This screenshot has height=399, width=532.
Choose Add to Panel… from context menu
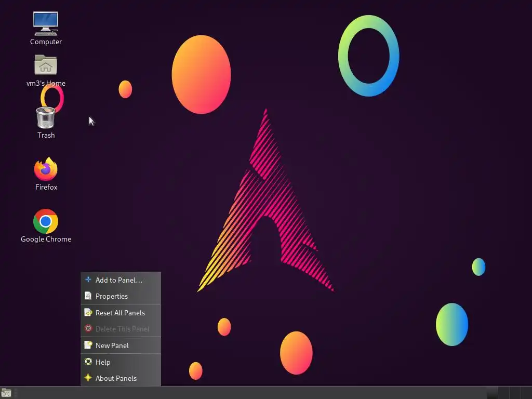coord(121,280)
